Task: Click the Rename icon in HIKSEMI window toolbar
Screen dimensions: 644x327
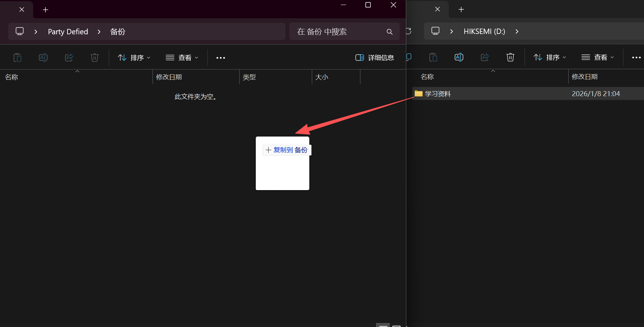Action: coord(459,57)
